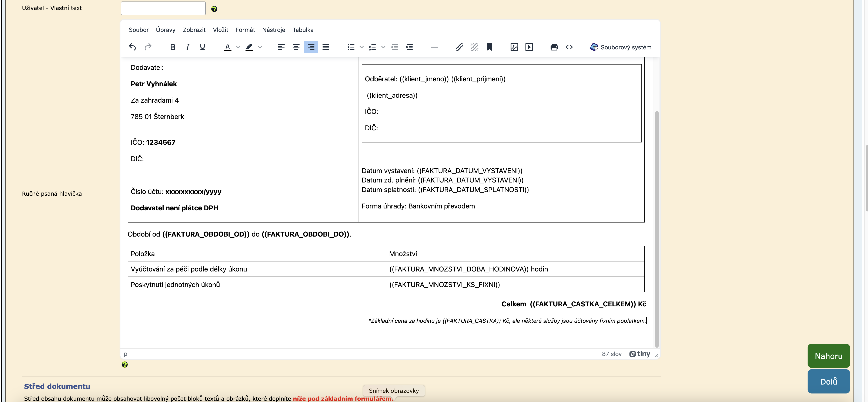Click the text color A swatch

point(227,47)
